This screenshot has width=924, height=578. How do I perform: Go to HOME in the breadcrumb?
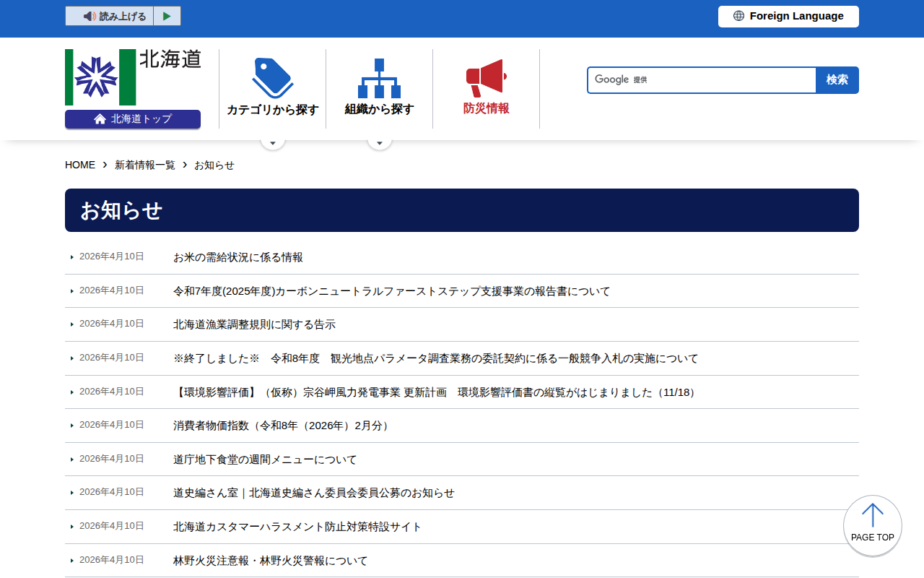80,165
